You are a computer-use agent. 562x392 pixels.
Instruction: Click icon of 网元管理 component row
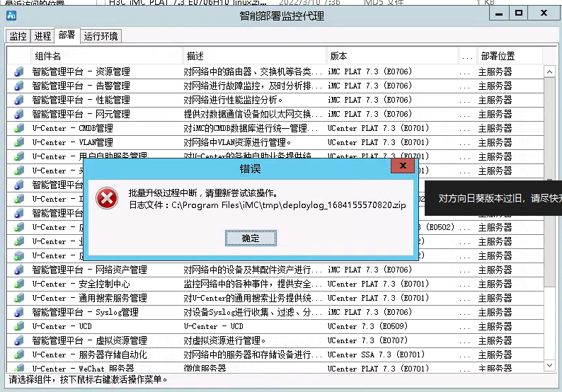point(19,115)
